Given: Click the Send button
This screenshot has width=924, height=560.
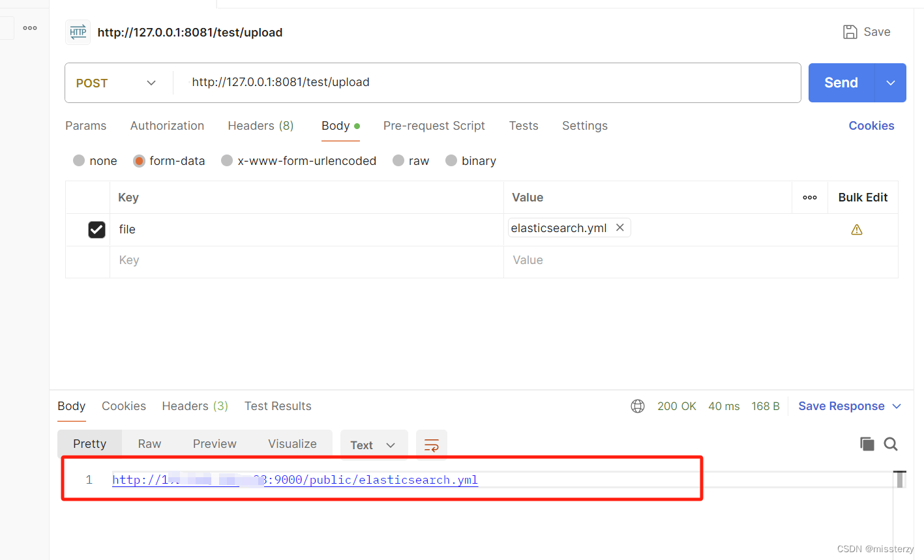Looking at the screenshot, I should pos(841,83).
